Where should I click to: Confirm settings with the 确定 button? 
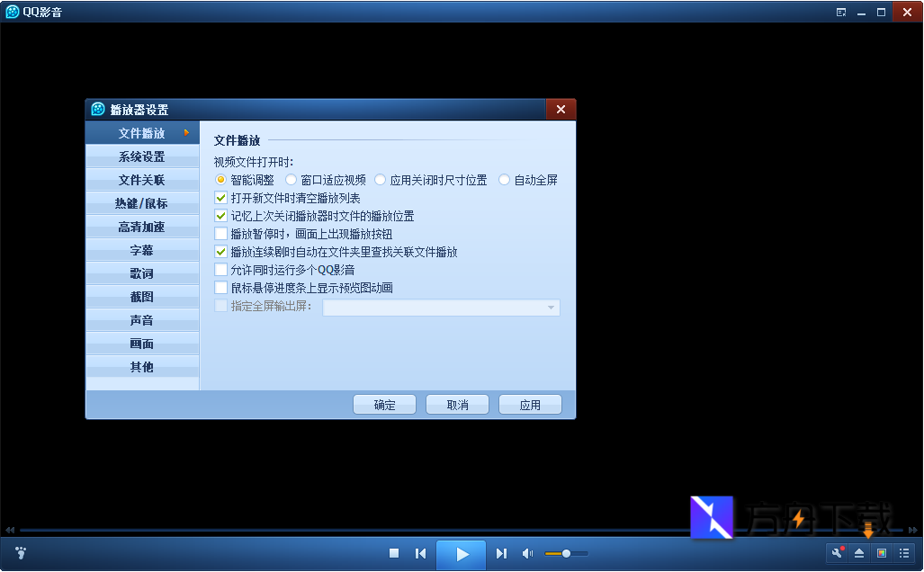[384, 404]
